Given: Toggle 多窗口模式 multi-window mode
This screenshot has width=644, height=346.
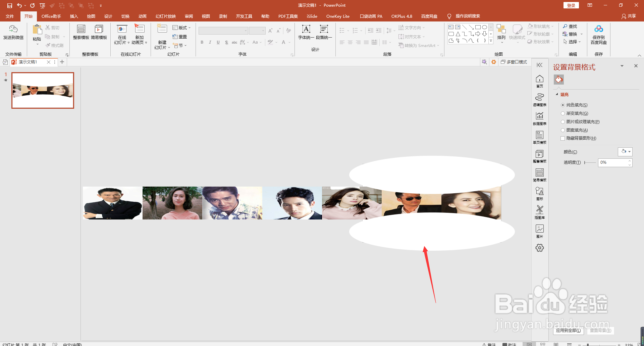Looking at the screenshot, I should [x=514, y=62].
